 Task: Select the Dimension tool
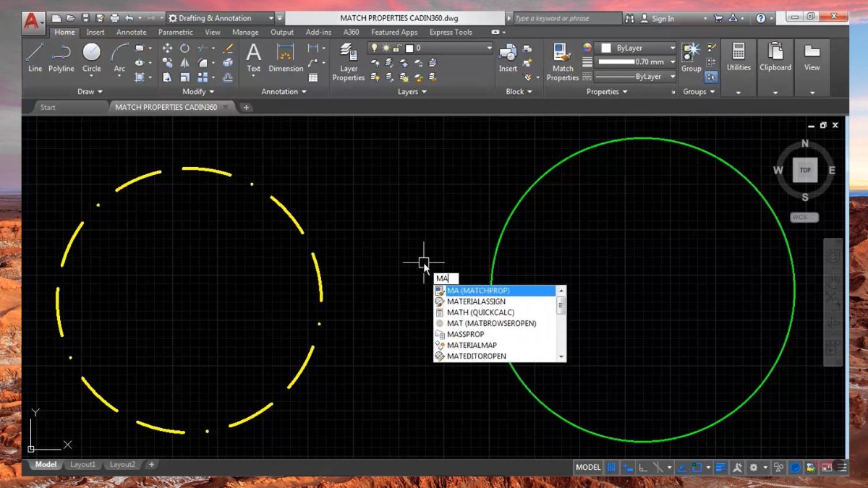coord(286,57)
